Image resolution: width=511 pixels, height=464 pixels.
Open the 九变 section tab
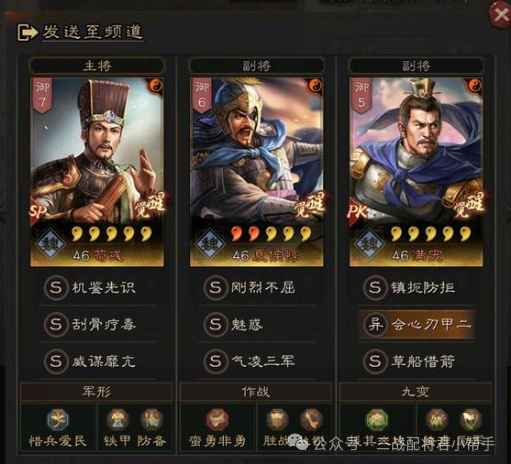point(415,392)
